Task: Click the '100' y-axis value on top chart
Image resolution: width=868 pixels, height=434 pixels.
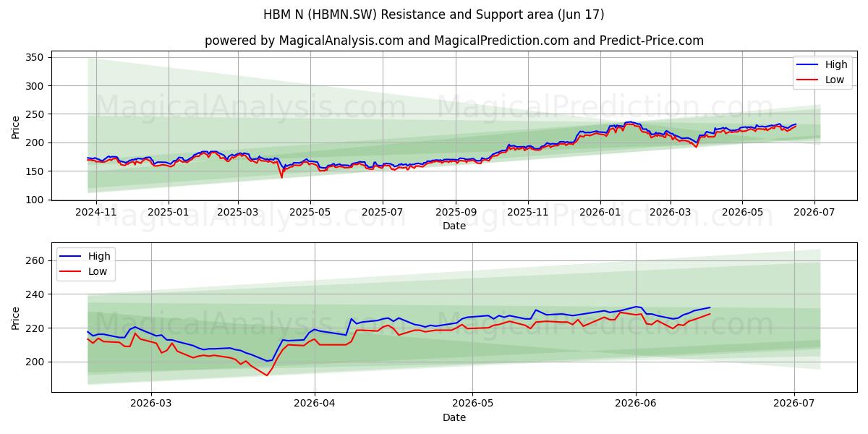Action: [x=35, y=200]
